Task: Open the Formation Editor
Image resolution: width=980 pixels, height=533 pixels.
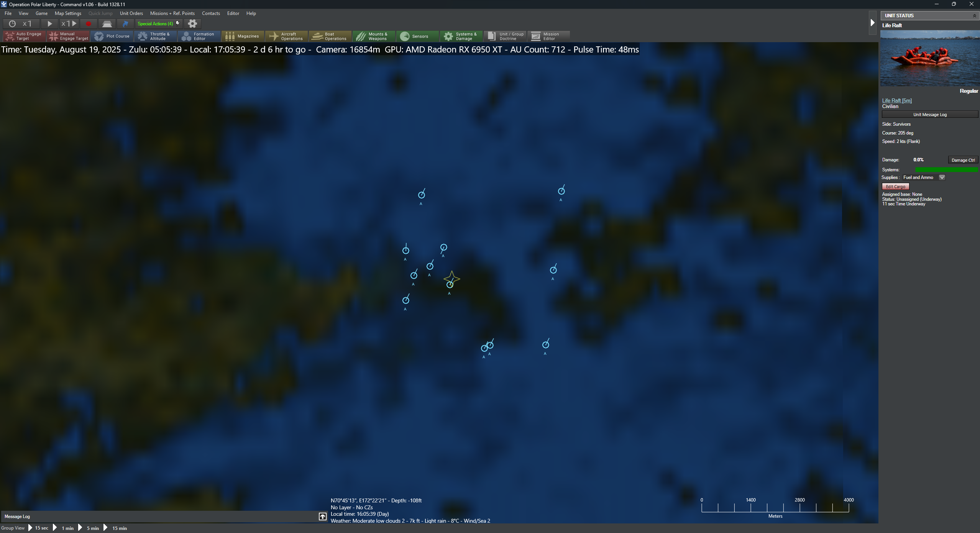Action: click(x=199, y=36)
